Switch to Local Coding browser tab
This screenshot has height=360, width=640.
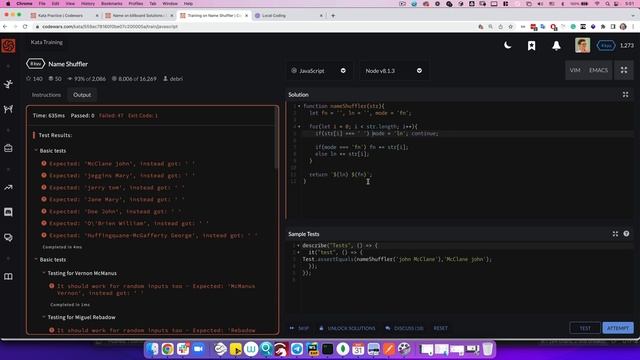(289, 16)
